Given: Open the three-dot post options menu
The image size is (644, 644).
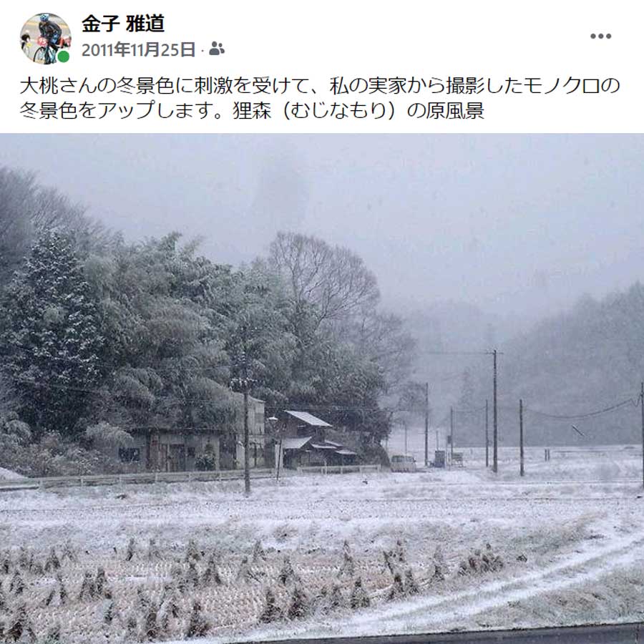Looking at the screenshot, I should [x=600, y=36].
